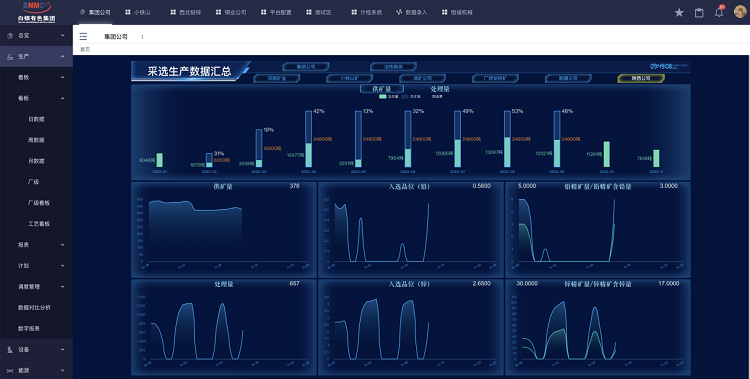
Task: Click the user avatar picture
Action: click(740, 11)
